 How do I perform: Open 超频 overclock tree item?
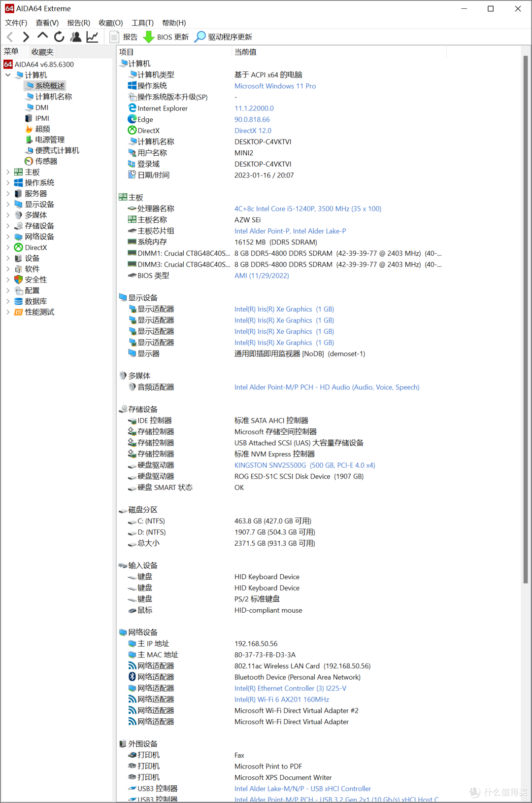point(38,129)
